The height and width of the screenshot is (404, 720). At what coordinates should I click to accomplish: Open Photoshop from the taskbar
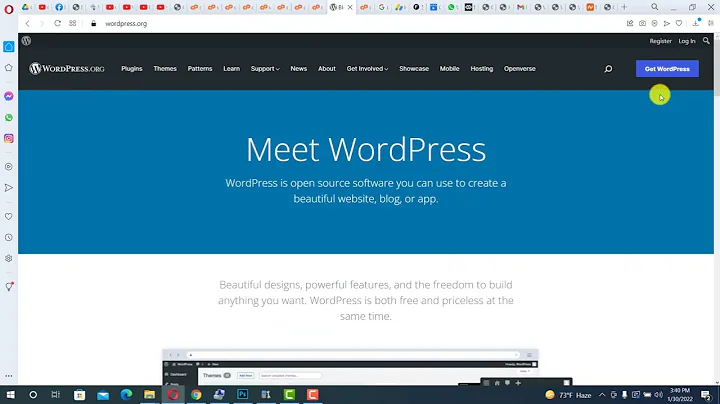(x=242, y=395)
